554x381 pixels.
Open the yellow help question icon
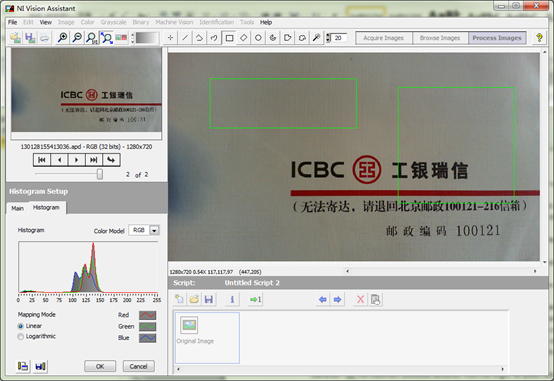[539, 37]
